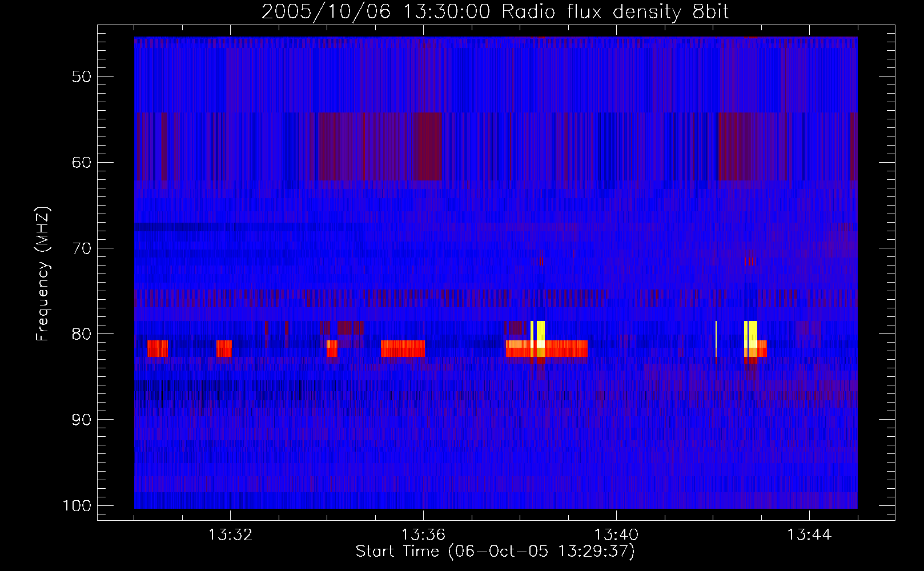
Task: Click the 'Frequency (MHZ)' y-axis label
Action: (43, 274)
